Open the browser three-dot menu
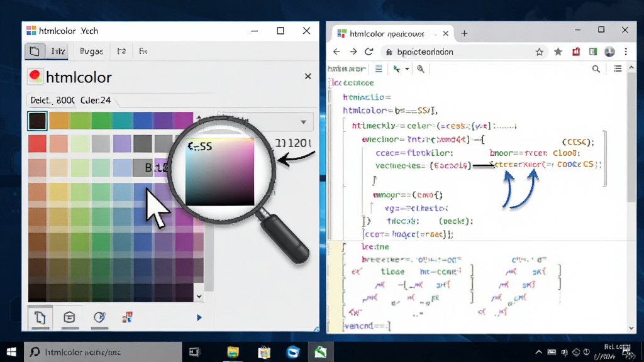Viewport: 644px width, 362px height. [x=626, y=52]
